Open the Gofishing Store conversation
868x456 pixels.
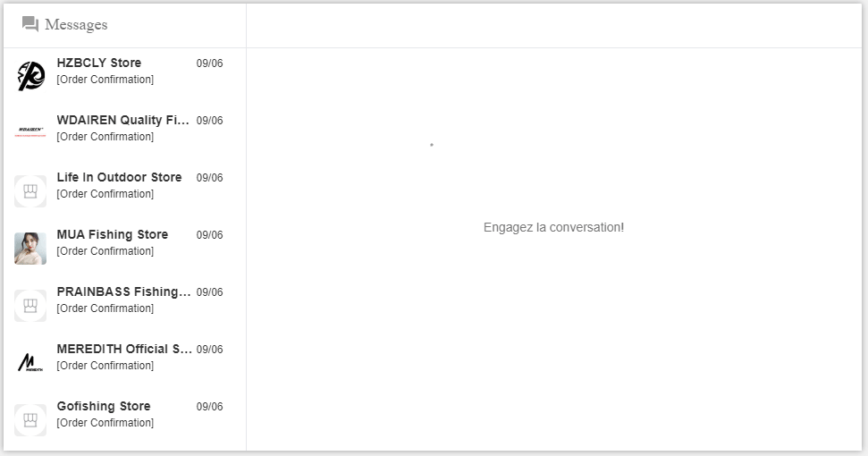pos(103,406)
